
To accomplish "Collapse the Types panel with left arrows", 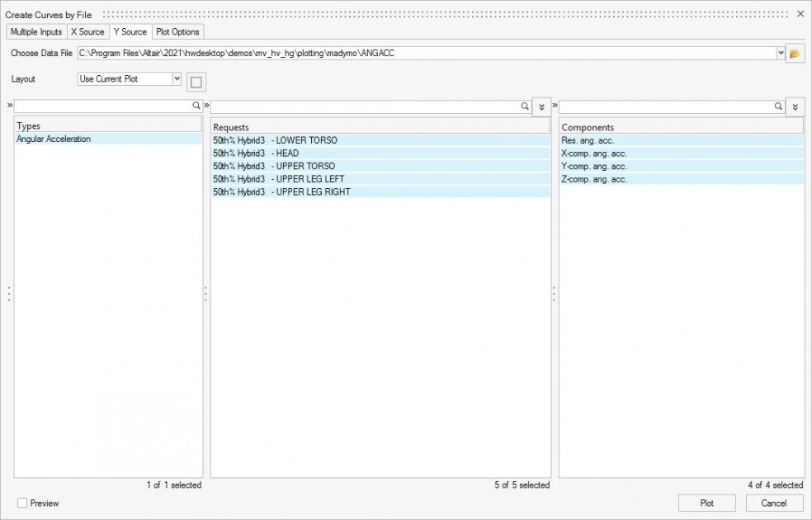I will [10, 106].
